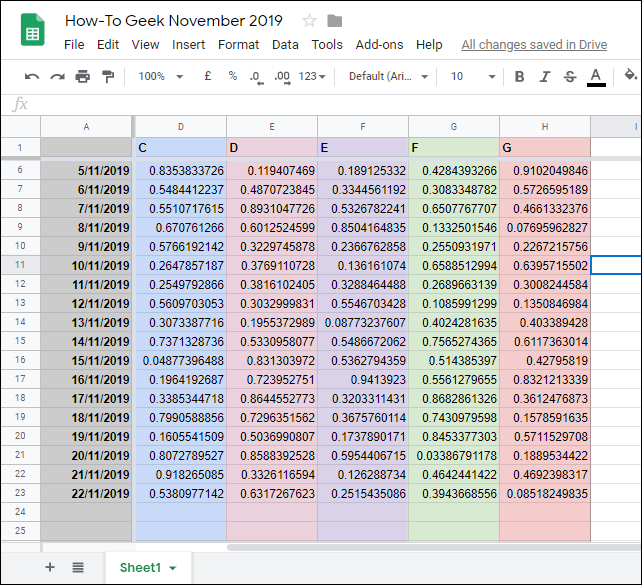The height and width of the screenshot is (585, 642).
Task: Select row 23 header
Action: tap(20, 493)
